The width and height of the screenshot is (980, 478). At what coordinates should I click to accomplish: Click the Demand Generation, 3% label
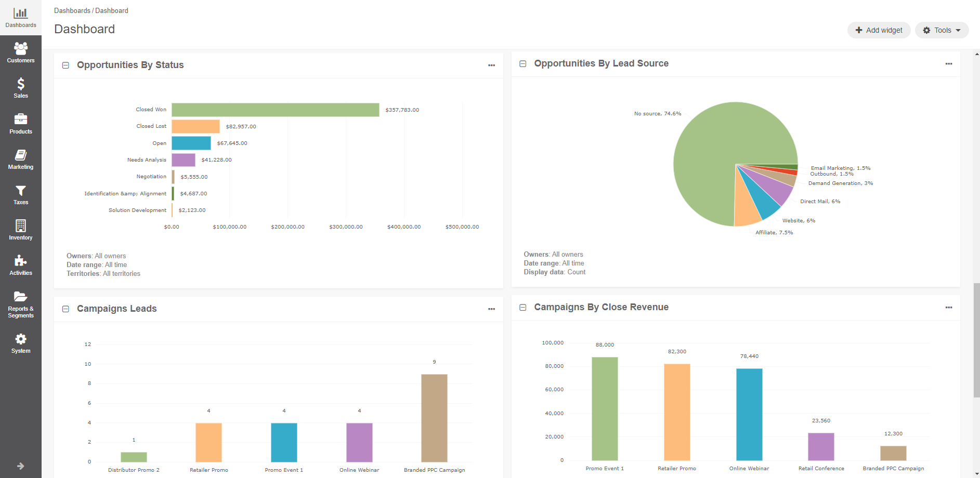coord(841,183)
